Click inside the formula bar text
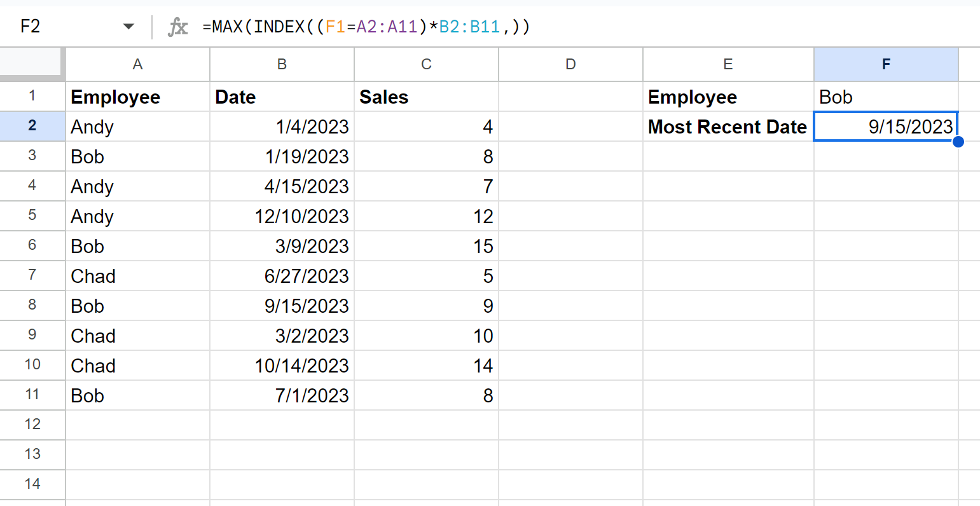This screenshot has width=980, height=506. pos(366,27)
